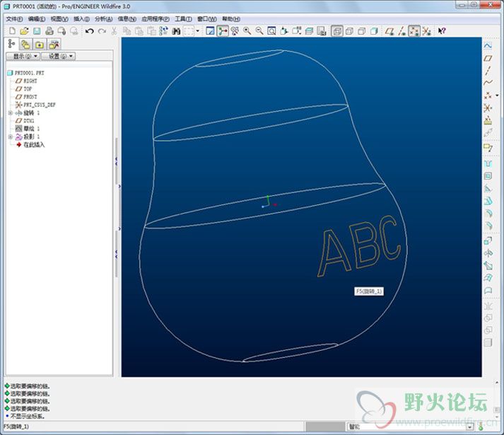This screenshot has width=504, height=435.
Task: Open the selection box dropdown arrow
Action: (198, 31)
